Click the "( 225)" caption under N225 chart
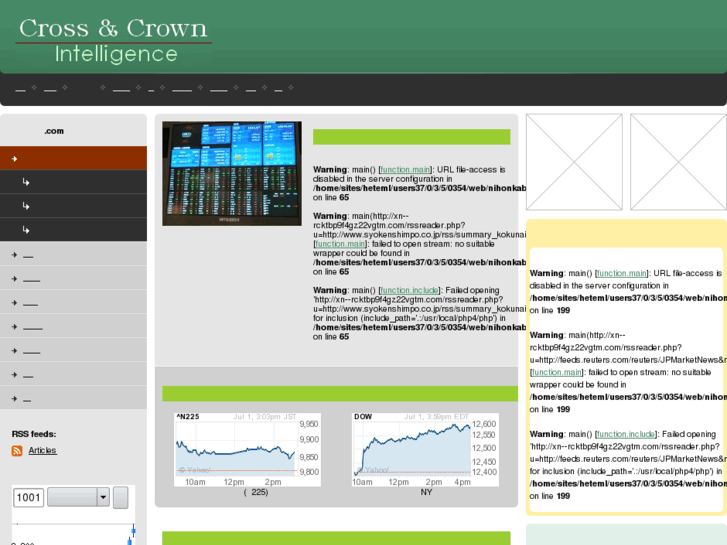 click(256, 492)
